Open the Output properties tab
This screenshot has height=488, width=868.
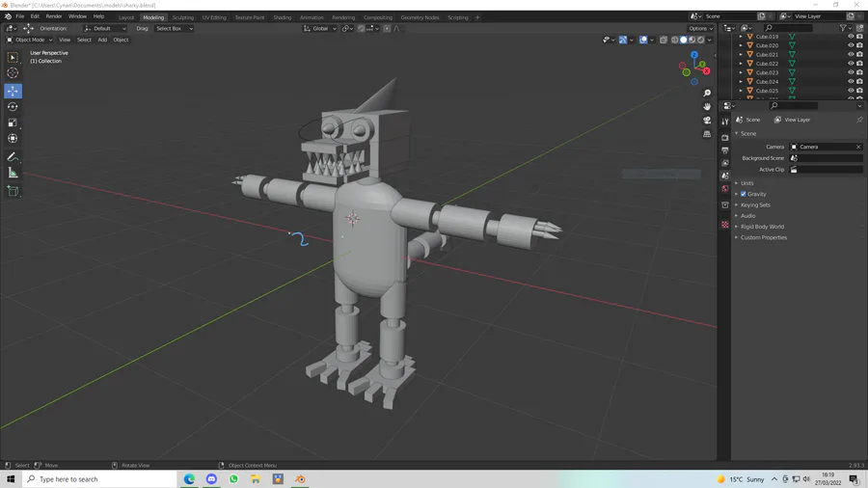coord(725,149)
